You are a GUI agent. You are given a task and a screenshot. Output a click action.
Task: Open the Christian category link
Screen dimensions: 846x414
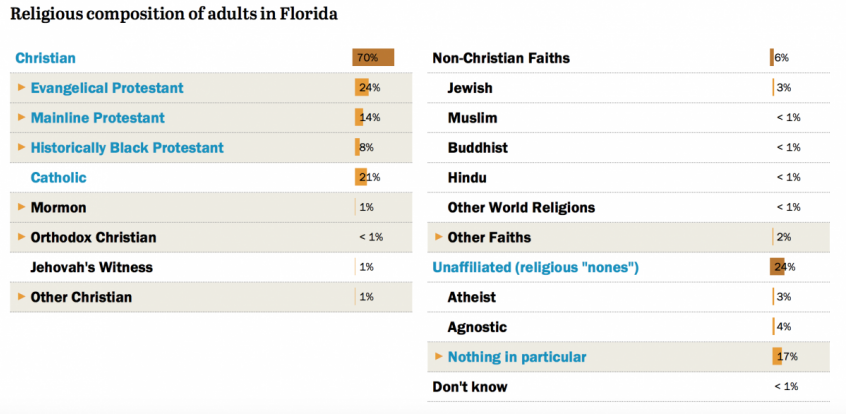point(46,58)
